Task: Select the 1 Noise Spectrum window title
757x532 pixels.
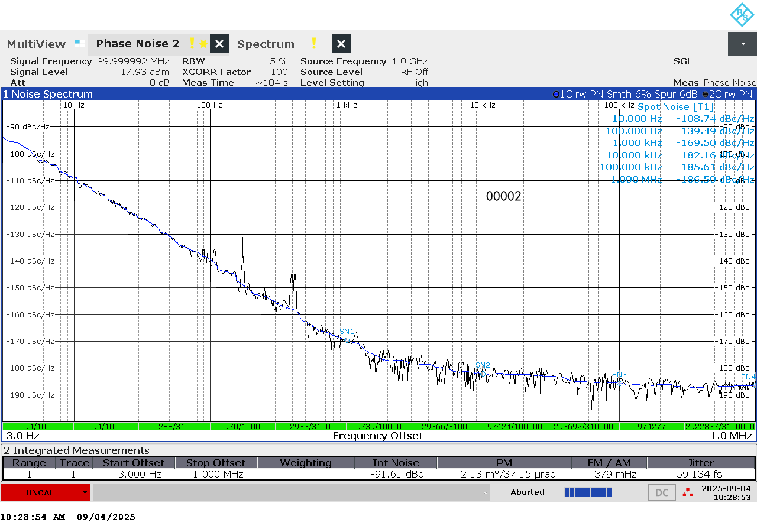Action: point(48,94)
